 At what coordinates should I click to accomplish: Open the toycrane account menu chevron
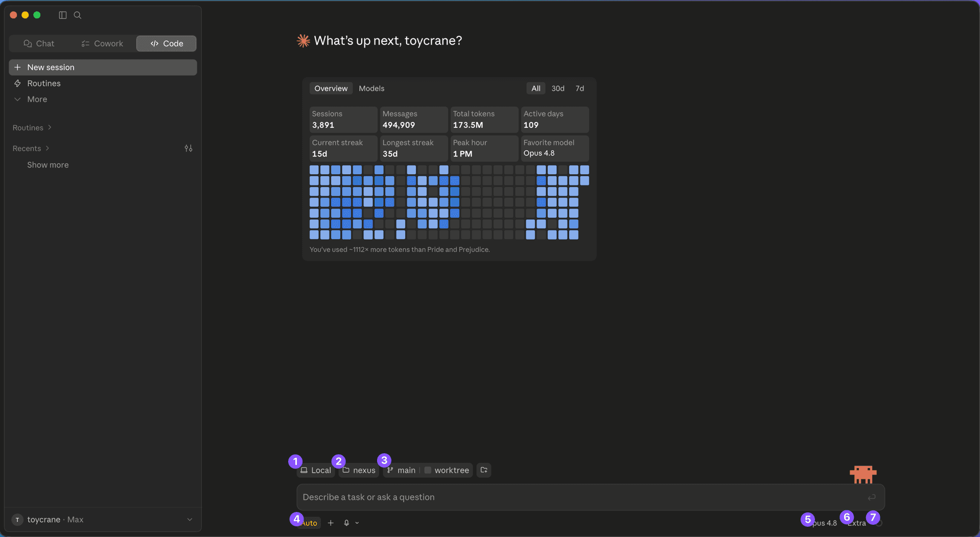coord(190,520)
